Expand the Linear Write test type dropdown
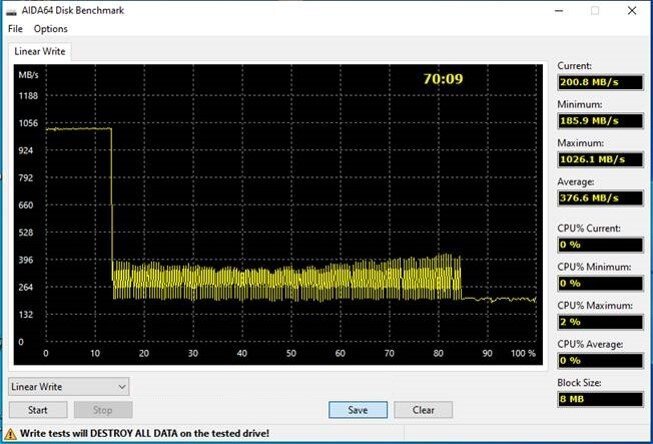 tap(69, 387)
